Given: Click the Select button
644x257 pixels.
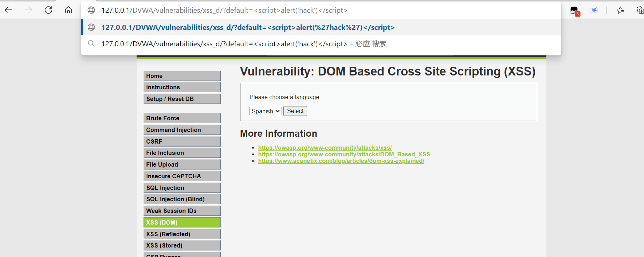Looking at the screenshot, I should [295, 111].
